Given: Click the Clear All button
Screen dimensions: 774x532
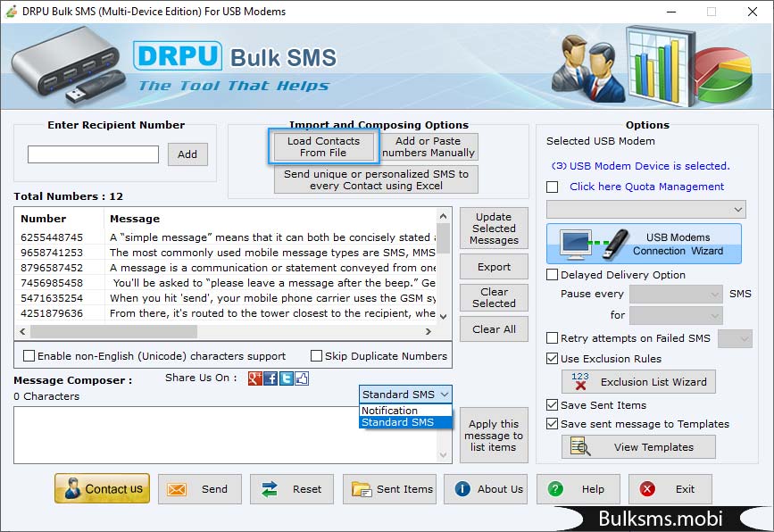Looking at the screenshot, I should point(494,328).
